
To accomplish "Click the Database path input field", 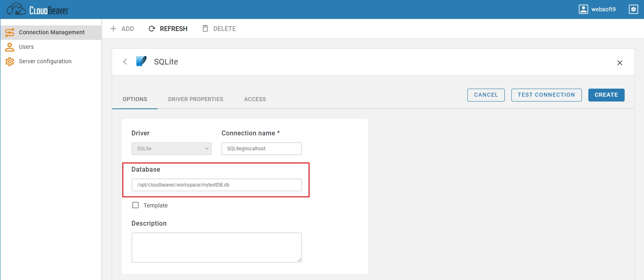I will coord(217,185).
